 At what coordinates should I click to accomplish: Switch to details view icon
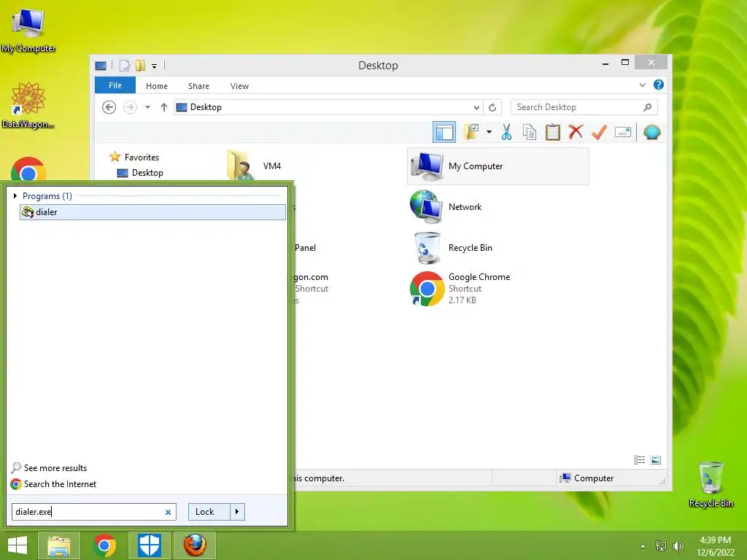tap(639, 459)
